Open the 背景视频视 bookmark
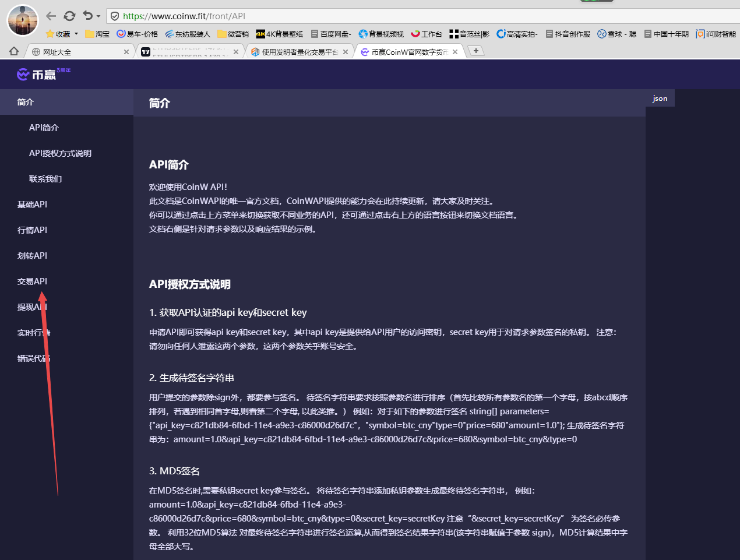The width and height of the screenshot is (740, 560). pyautogui.click(x=381, y=34)
